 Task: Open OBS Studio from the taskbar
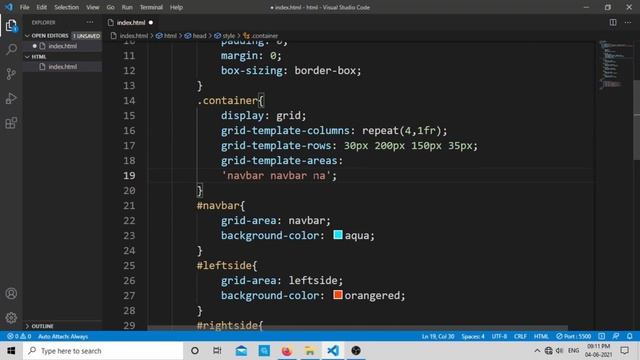356,351
